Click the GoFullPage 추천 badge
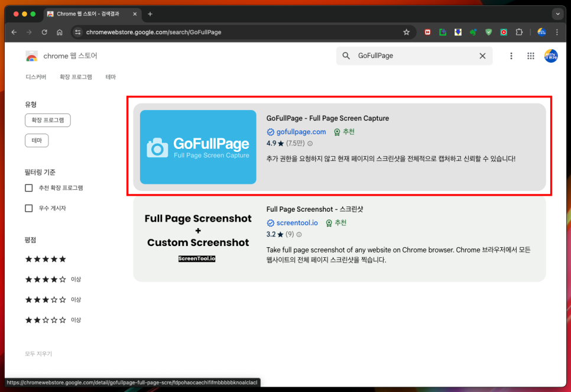 tap(344, 132)
